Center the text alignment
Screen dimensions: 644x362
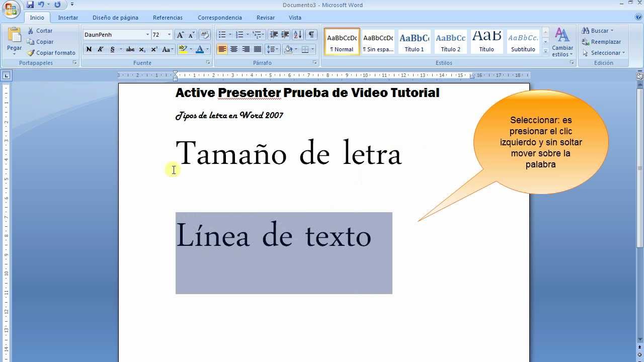point(234,49)
